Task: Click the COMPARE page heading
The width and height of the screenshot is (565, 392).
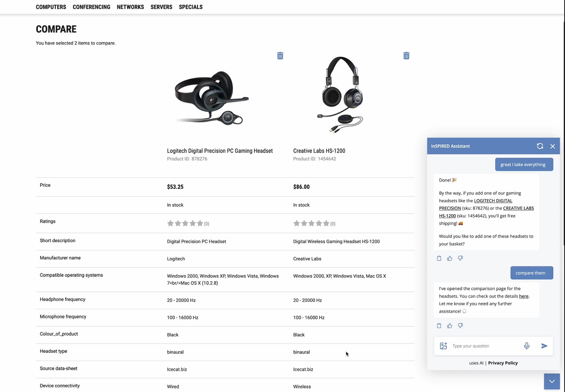Action: pos(56,29)
